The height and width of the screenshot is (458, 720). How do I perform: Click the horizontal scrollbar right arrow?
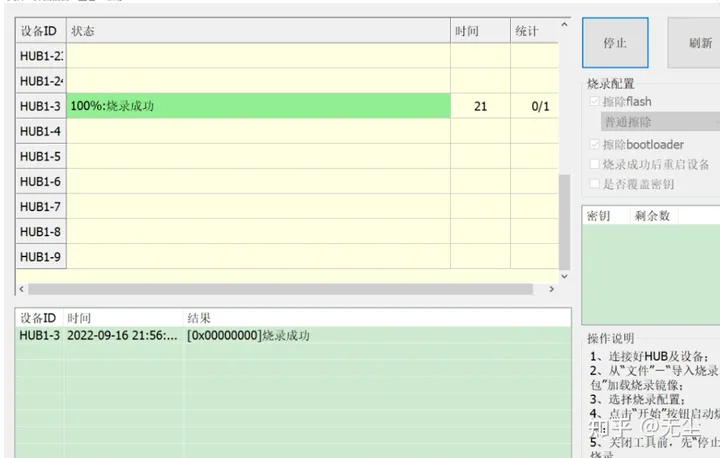[550, 289]
